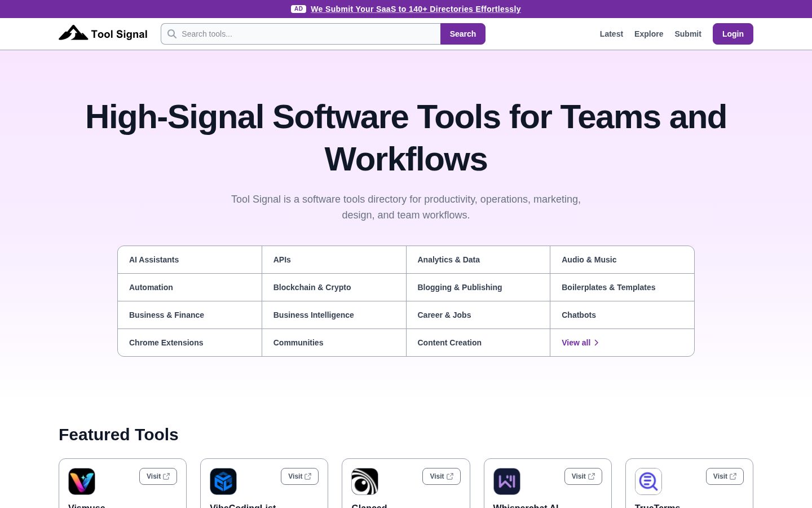This screenshot has width=812, height=508.
Task: Select the Career & Jobs category
Action: [x=478, y=315]
